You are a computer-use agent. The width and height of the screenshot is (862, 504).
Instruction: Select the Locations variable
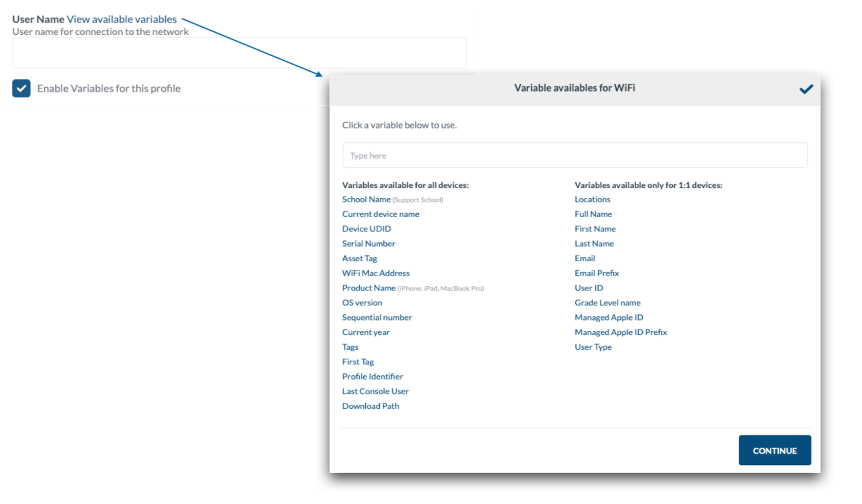pos(592,199)
